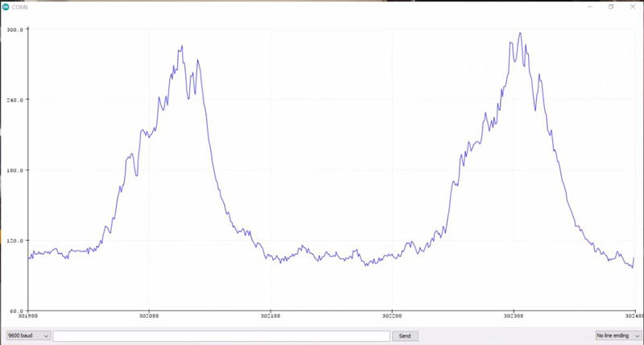644x345 pixels.
Task: Focus the serial message input field
Action: click(221, 335)
